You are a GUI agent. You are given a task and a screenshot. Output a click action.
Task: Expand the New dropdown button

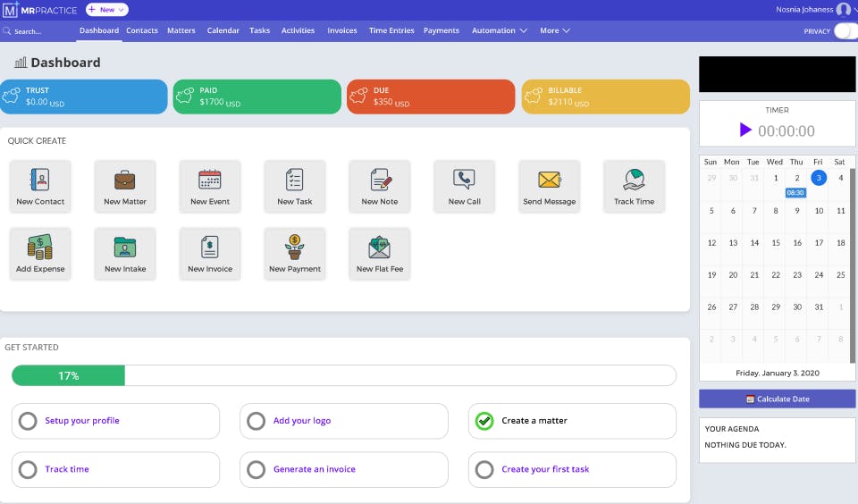[107, 10]
